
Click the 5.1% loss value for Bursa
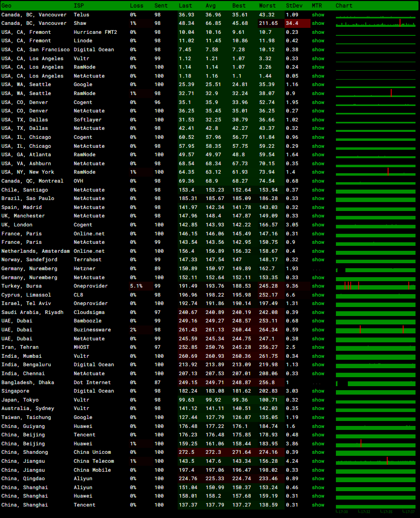tap(136, 286)
